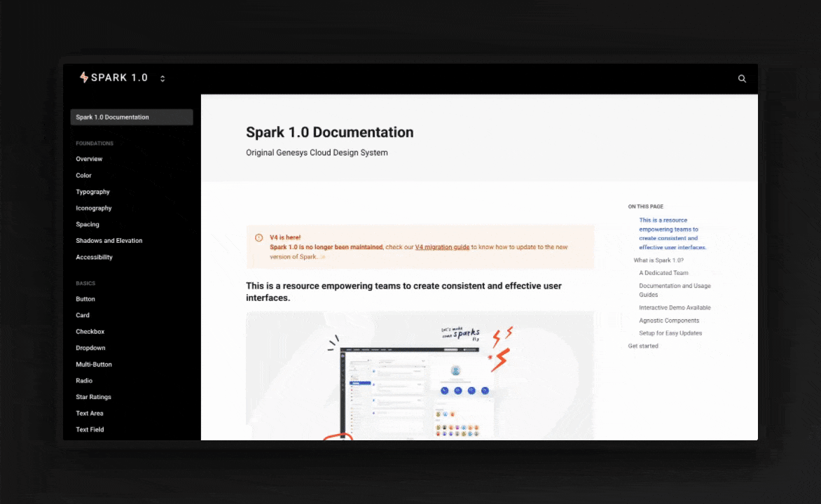Click the FOUNDATIONS section label
The height and width of the screenshot is (504, 821).
pos(95,143)
